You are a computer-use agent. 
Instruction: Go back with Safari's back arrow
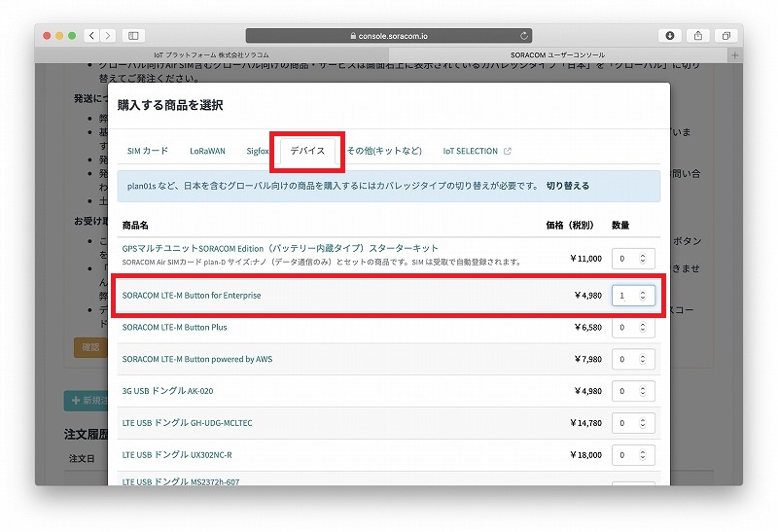click(91, 36)
